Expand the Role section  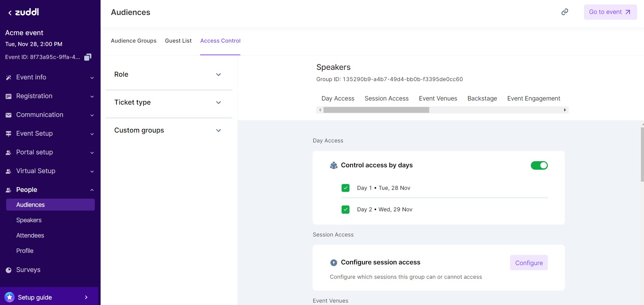coord(219,75)
